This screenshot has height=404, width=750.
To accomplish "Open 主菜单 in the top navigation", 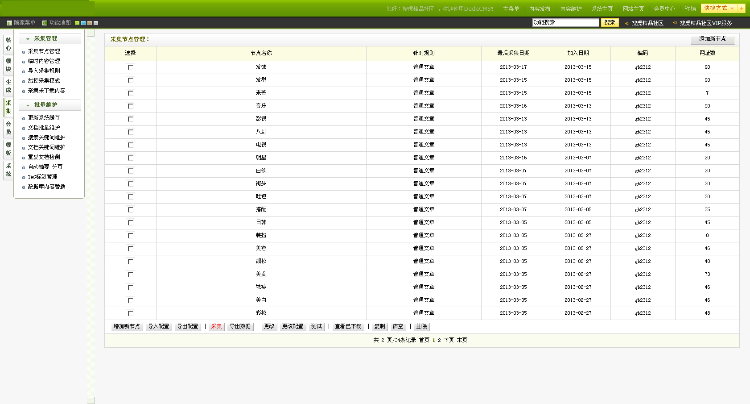I will (x=511, y=9).
